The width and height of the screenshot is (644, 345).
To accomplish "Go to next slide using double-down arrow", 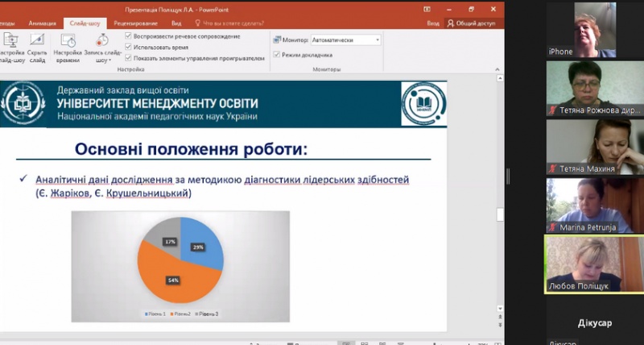I will click(x=500, y=325).
